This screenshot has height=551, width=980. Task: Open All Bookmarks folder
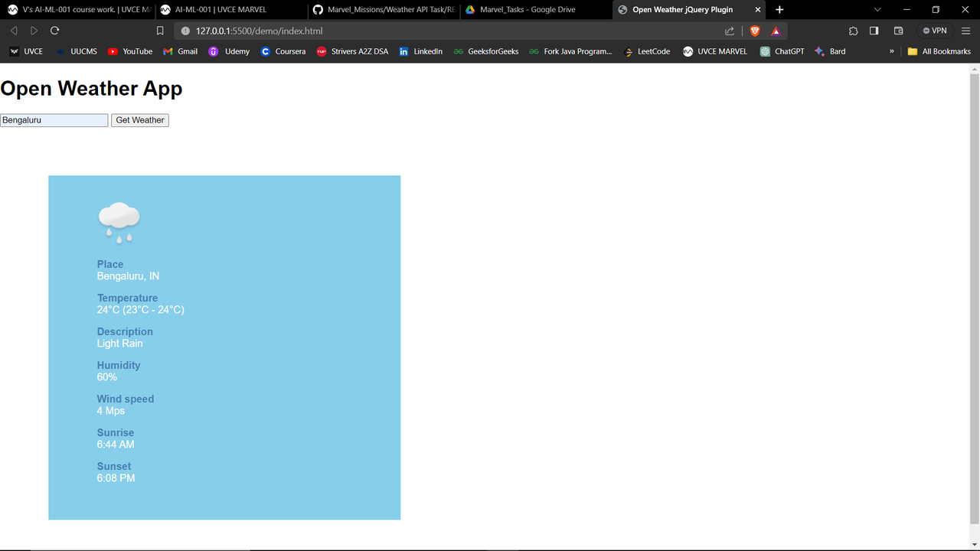click(x=939, y=51)
